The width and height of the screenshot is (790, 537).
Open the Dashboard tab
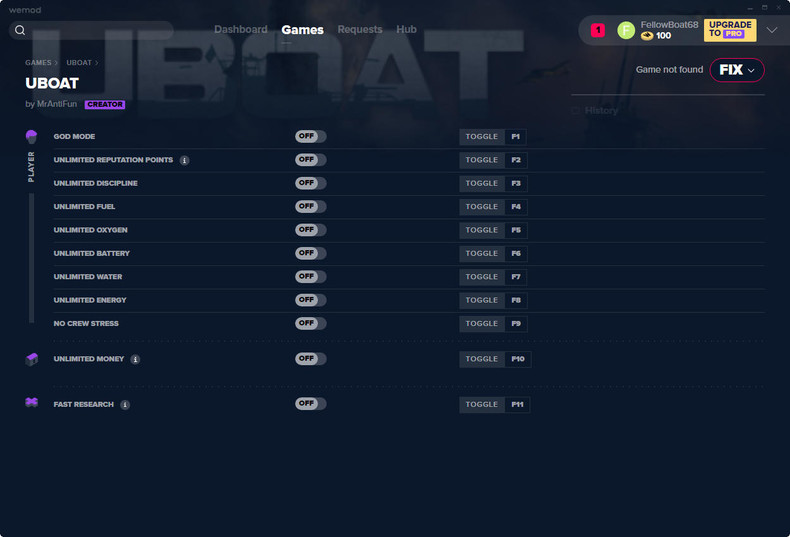tap(241, 29)
